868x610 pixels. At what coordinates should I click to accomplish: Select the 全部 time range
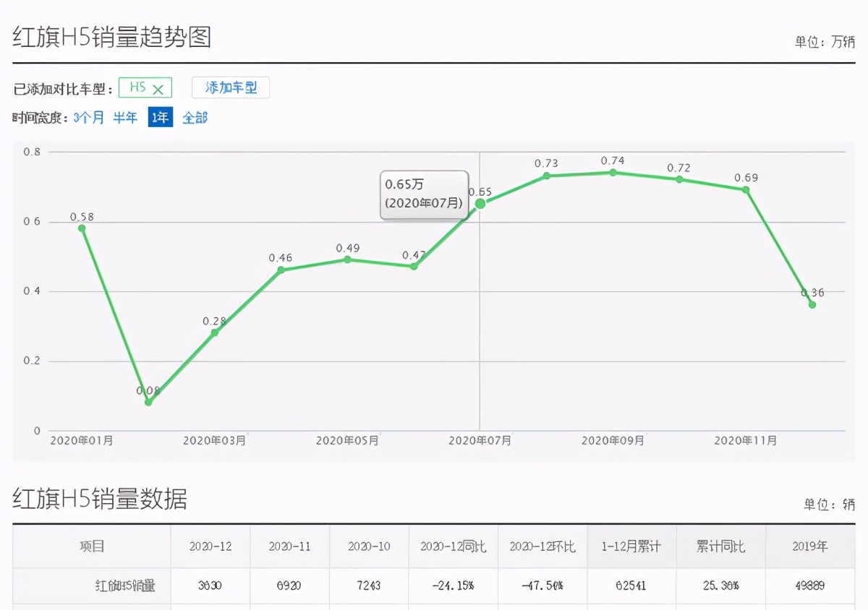[195, 117]
